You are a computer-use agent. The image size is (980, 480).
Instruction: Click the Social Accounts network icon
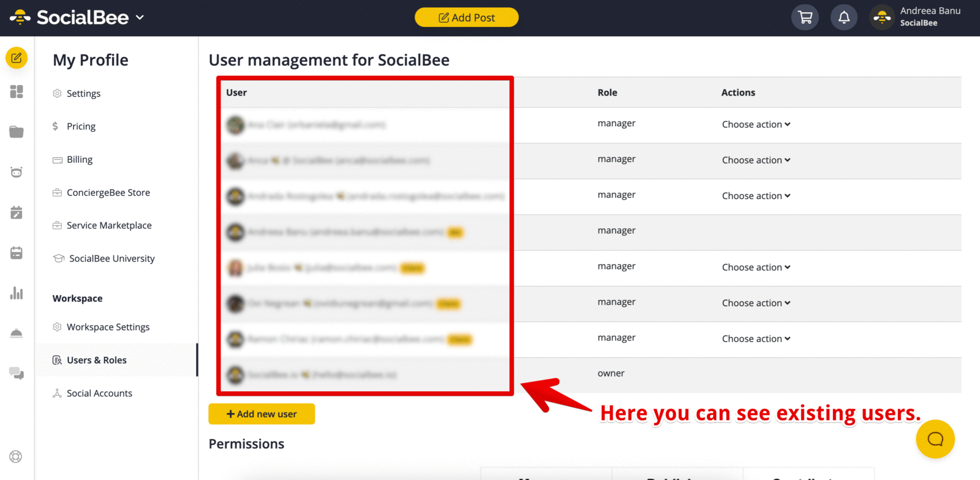[57, 393]
